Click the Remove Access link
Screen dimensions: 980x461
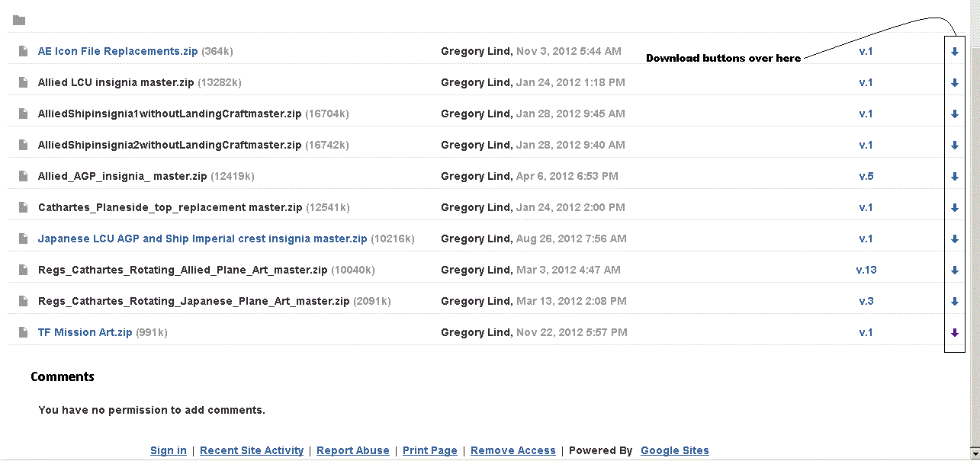pos(512,450)
